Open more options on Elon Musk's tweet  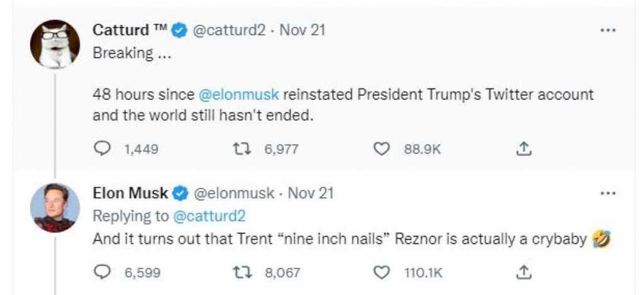[608, 192]
